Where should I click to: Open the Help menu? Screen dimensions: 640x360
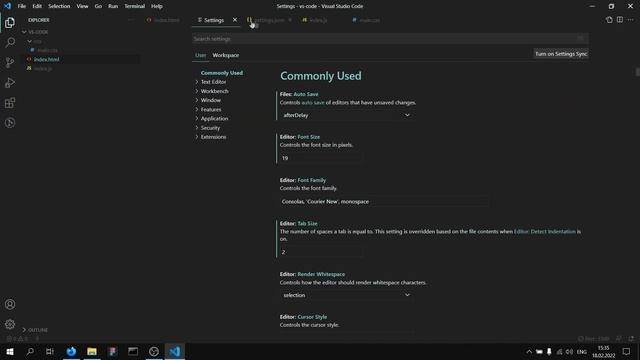tap(157, 6)
